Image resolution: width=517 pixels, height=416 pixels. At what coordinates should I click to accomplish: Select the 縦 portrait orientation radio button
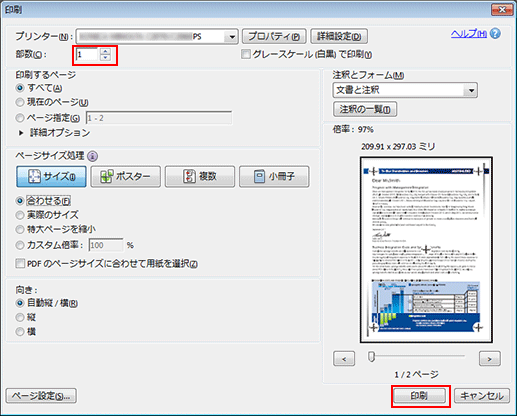coord(20,317)
